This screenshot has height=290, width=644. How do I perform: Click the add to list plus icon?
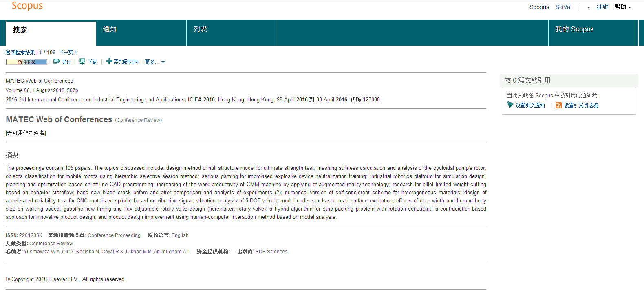pos(109,62)
